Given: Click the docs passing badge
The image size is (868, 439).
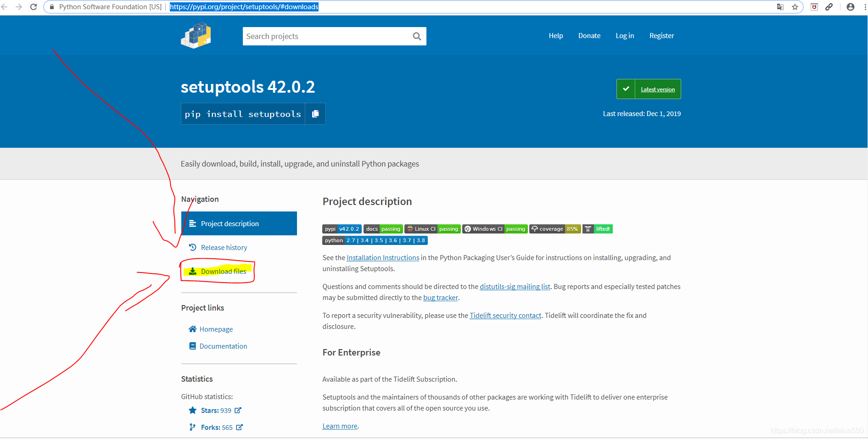Looking at the screenshot, I should click(383, 229).
